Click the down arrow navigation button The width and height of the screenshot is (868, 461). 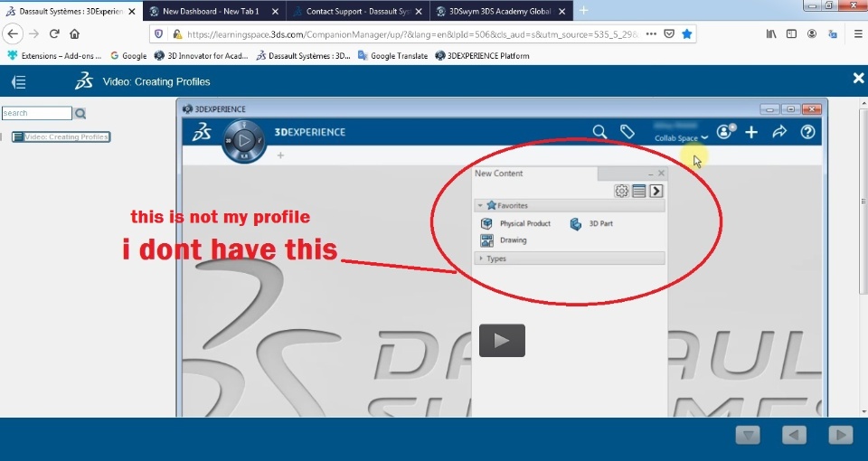[x=748, y=436]
